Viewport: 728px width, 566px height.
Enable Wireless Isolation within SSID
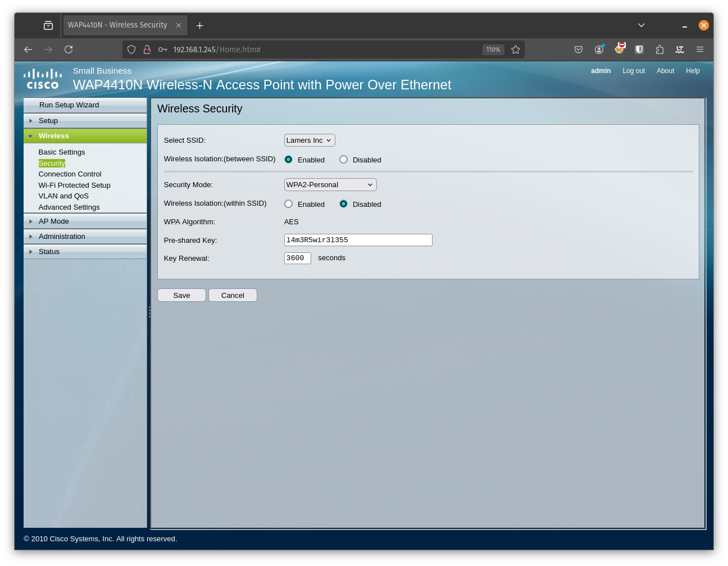pyautogui.click(x=288, y=204)
